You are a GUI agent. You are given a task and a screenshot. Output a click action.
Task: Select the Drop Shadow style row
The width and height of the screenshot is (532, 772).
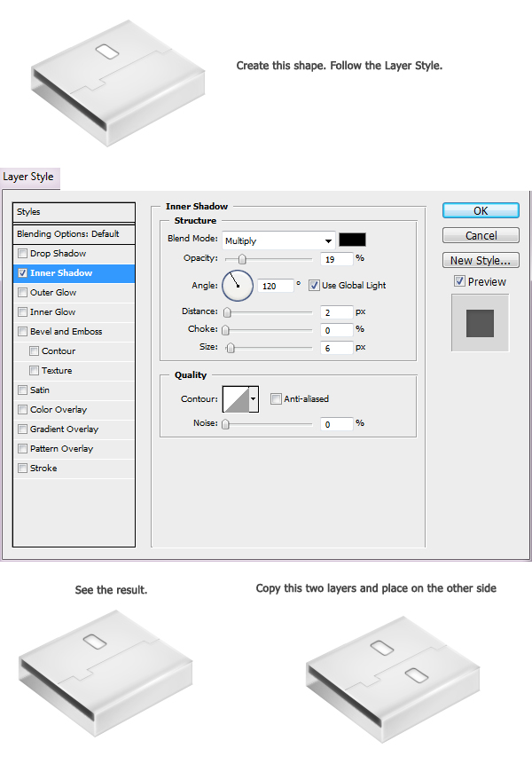click(x=74, y=254)
